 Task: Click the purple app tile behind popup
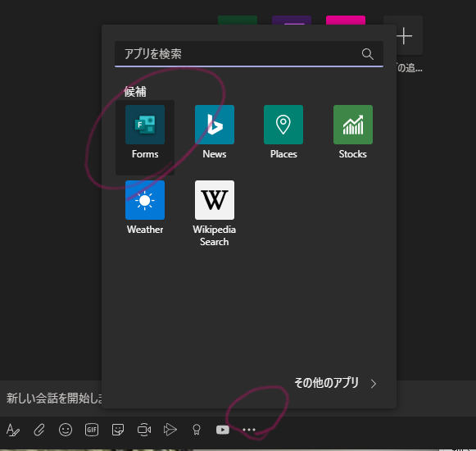pyautogui.click(x=292, y=20)
